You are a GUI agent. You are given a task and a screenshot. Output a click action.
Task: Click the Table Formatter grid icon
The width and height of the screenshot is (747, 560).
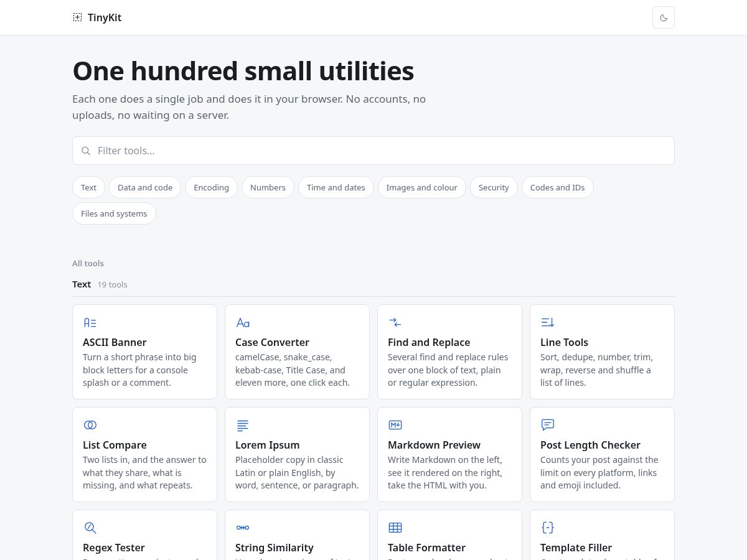[x=395, y=528]
